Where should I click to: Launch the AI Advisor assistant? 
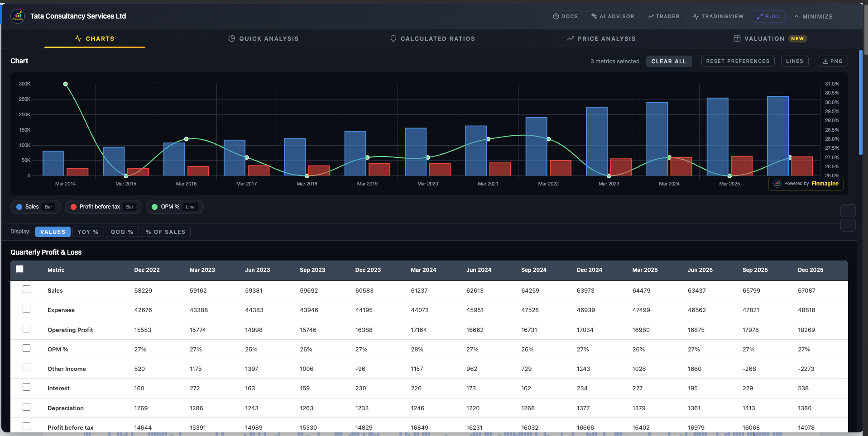(594, 16)
